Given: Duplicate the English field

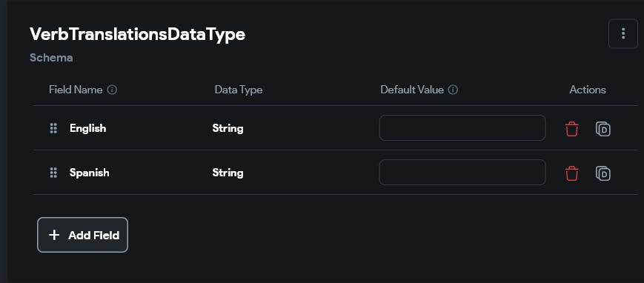Looking at the screenshot, I should coord(603,129).
